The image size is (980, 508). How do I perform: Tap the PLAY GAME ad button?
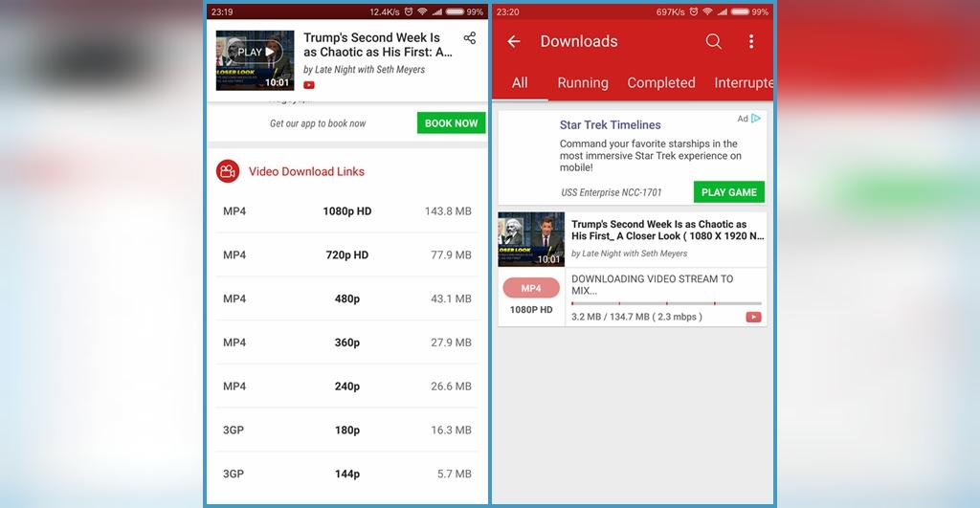(x=728, y=192)
